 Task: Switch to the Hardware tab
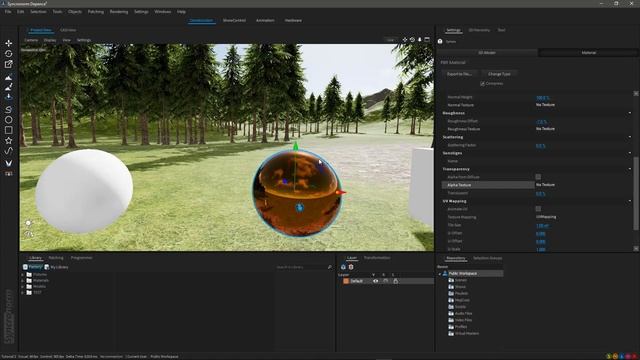pyautogui.click(x=293, y=20)
